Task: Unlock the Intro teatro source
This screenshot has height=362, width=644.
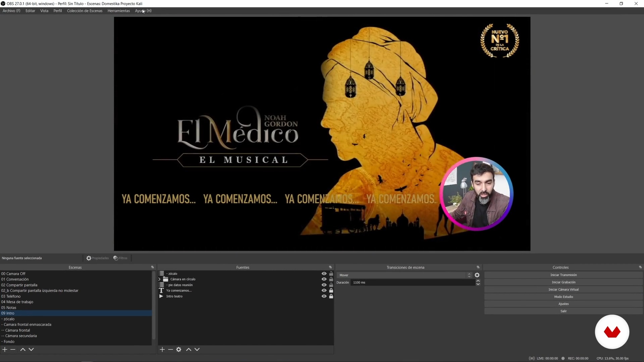Action: [331, 296]
